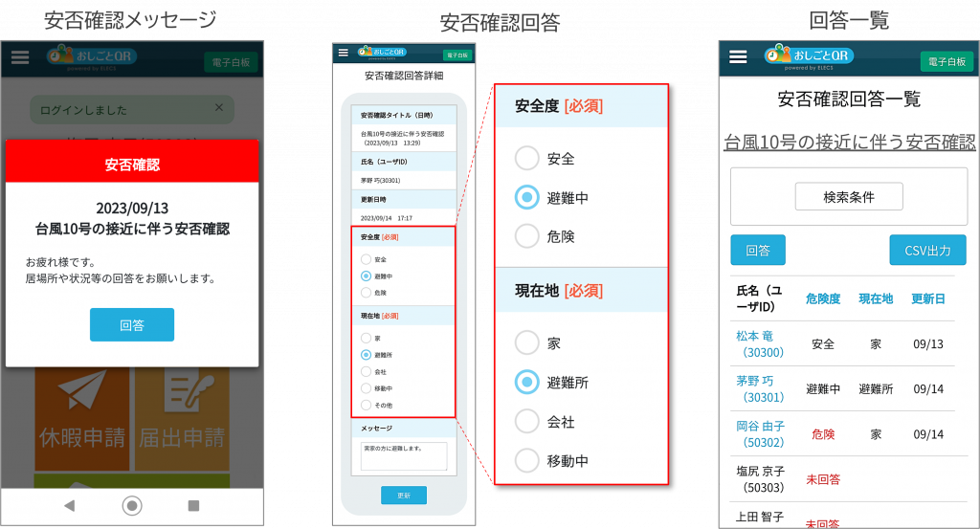The height and width of the screenshot is (529, 980).
Task: Click 回答 button in answer list
Action: [x=758, y=250]
